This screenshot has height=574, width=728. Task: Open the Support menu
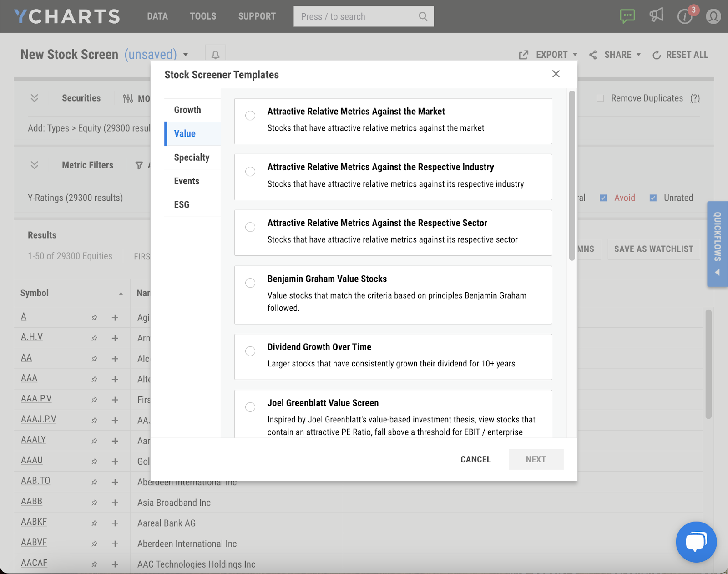pyautogui.click(x=257, y=16)
